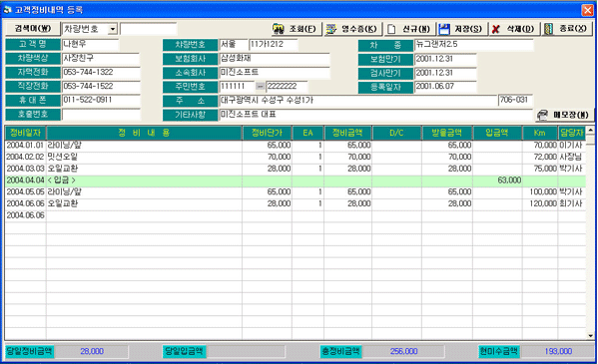Click the 기타사항 field 미진소프트 대표

[x=375, y=115]
